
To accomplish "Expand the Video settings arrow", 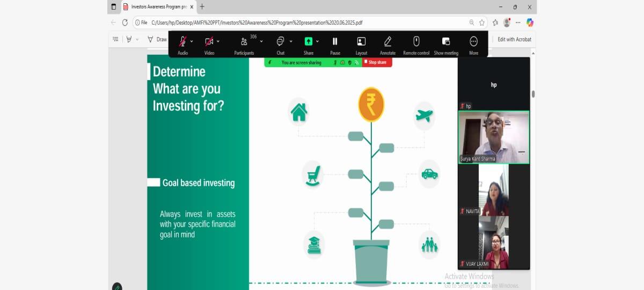I will (218, 41).
